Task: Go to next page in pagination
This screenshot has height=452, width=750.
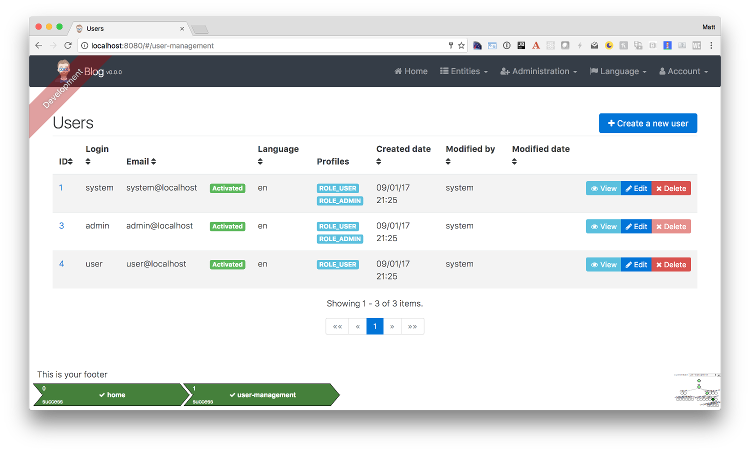Action: coord(392,326)
